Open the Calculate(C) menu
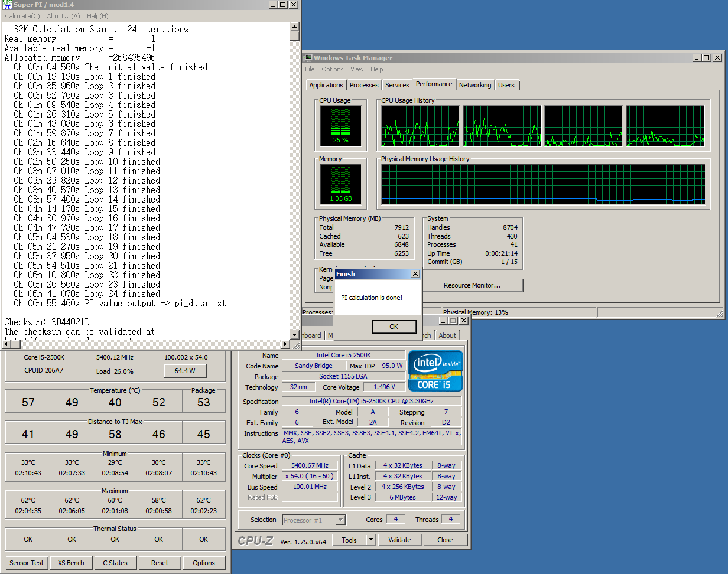 pyautogui.click(x=22, y=16)
